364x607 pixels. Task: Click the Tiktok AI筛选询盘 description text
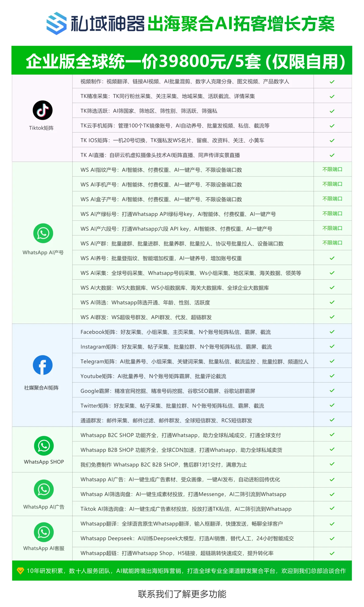pos(186,509)
